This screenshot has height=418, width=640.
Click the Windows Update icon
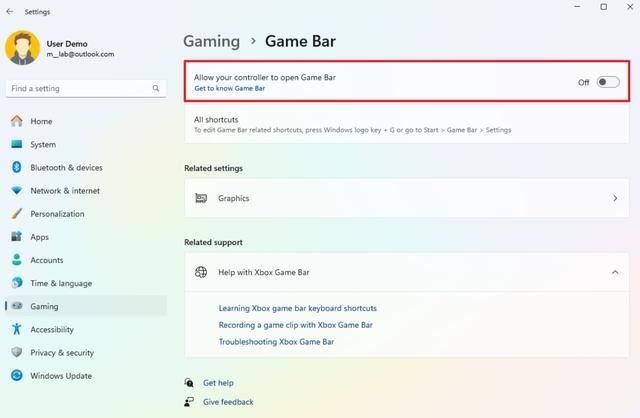coord(17,375)
